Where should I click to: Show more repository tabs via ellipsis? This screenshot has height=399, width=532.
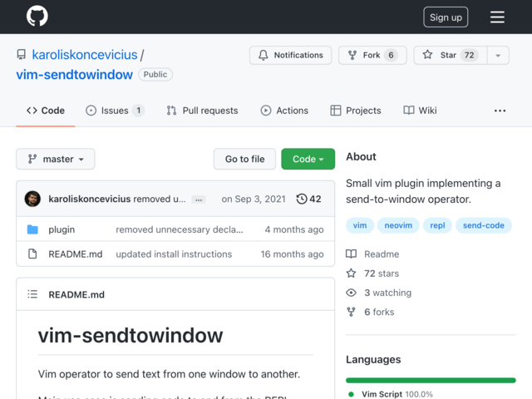(500, 111)
